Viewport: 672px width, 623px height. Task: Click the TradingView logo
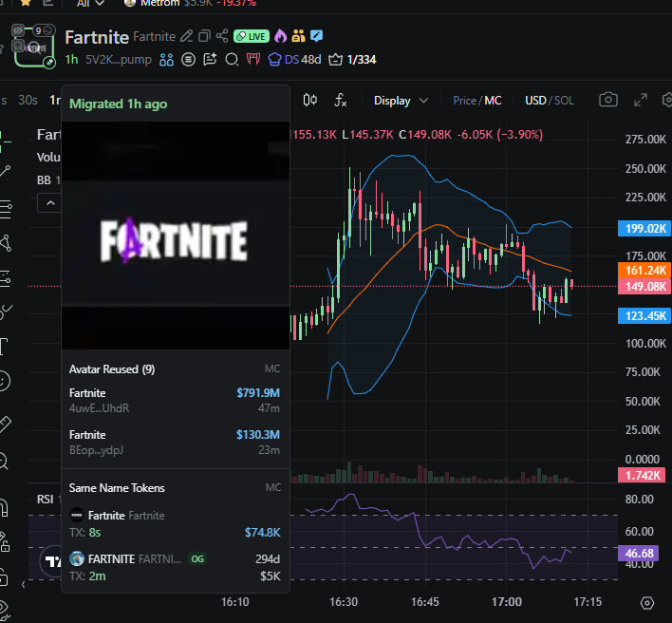(51, 561)
